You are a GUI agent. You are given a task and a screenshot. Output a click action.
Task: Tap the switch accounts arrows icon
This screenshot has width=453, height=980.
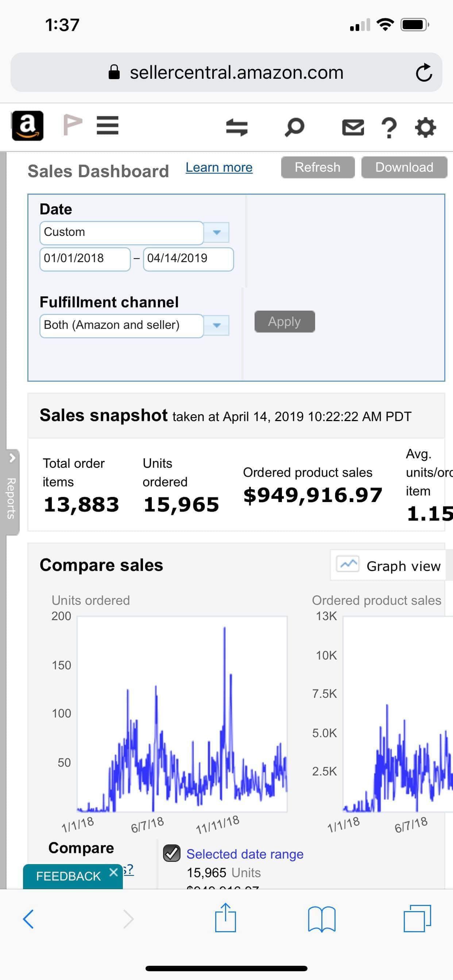tap(237, 127)
